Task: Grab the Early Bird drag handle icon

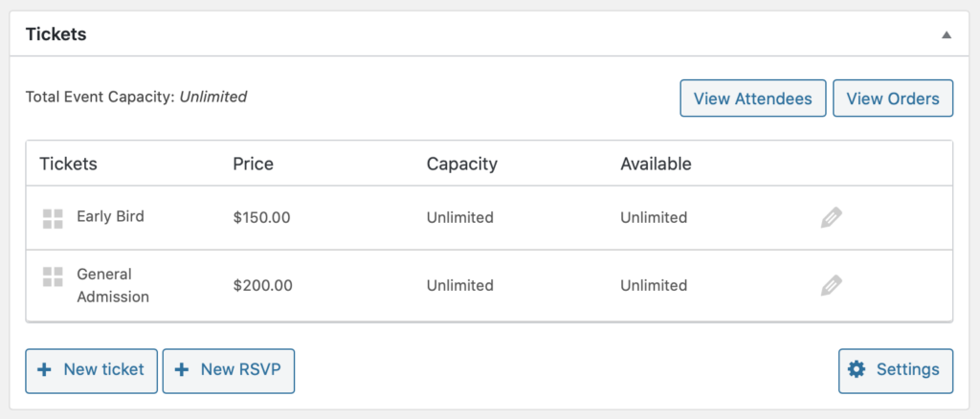Action: 54,219
